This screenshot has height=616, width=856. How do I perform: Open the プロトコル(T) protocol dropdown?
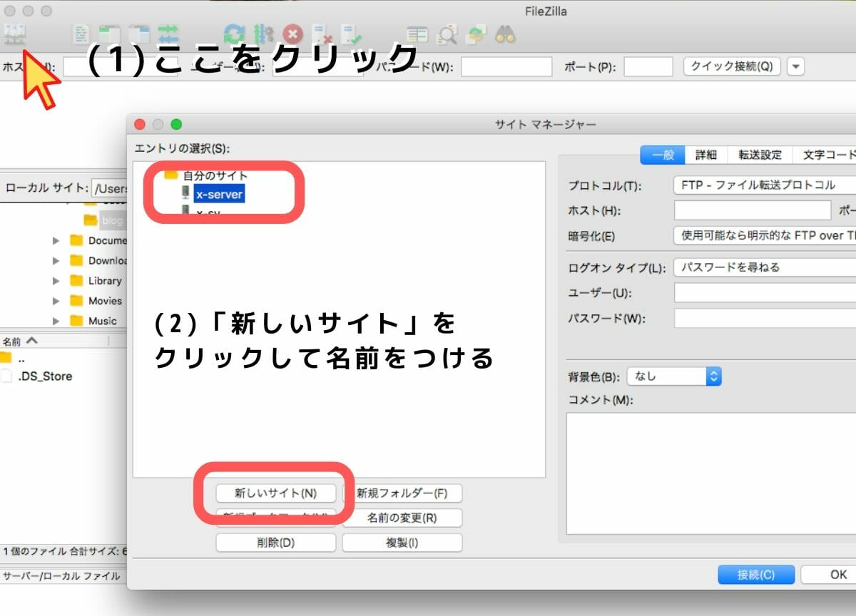pos(764,185)
